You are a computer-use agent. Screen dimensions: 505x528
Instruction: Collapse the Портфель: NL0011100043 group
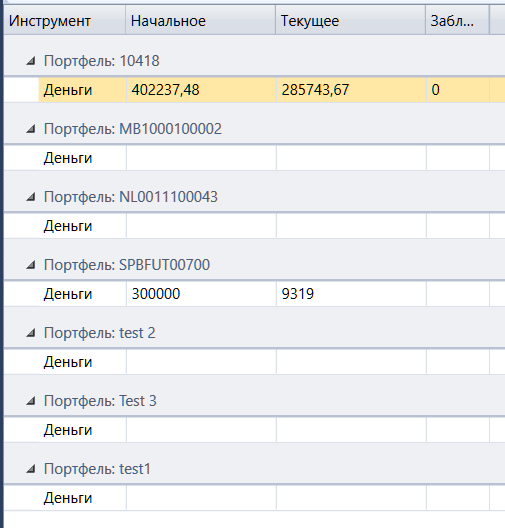[31, 197]
